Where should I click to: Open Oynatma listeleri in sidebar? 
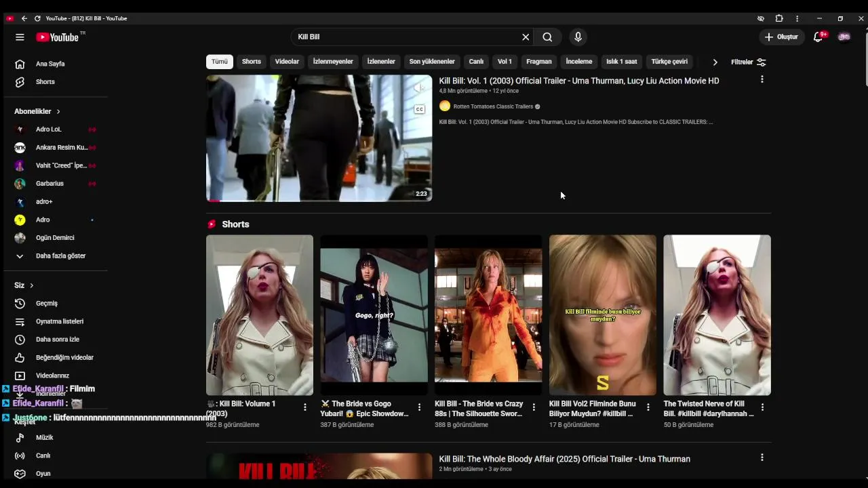point(54,321)
